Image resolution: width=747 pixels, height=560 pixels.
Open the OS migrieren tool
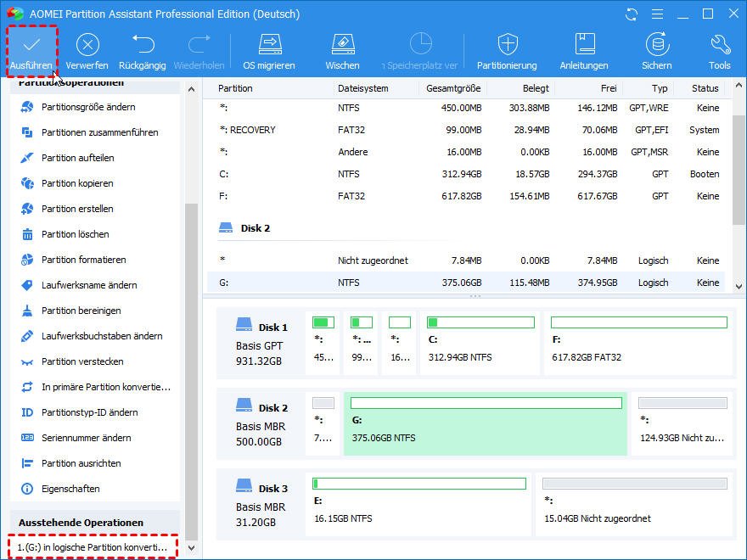(269, 44)
